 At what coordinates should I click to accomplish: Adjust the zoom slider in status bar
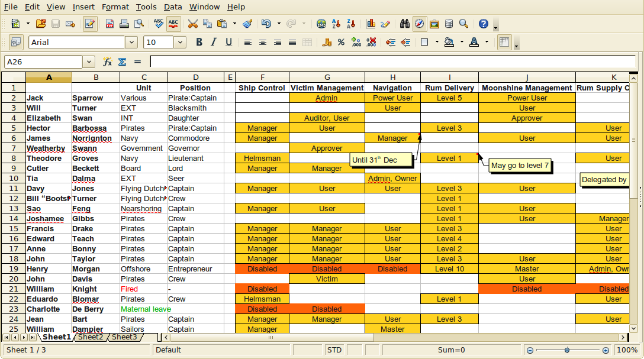(x=567, y=350)
